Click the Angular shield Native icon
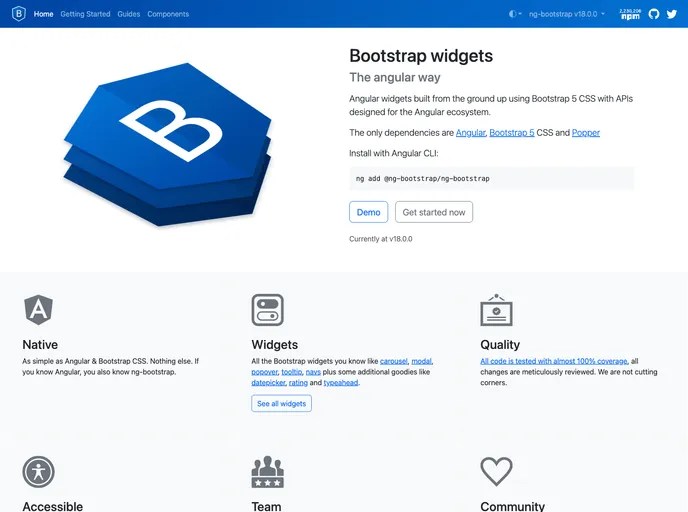Viewport: 688px width, 512px height. coord(39,310)
